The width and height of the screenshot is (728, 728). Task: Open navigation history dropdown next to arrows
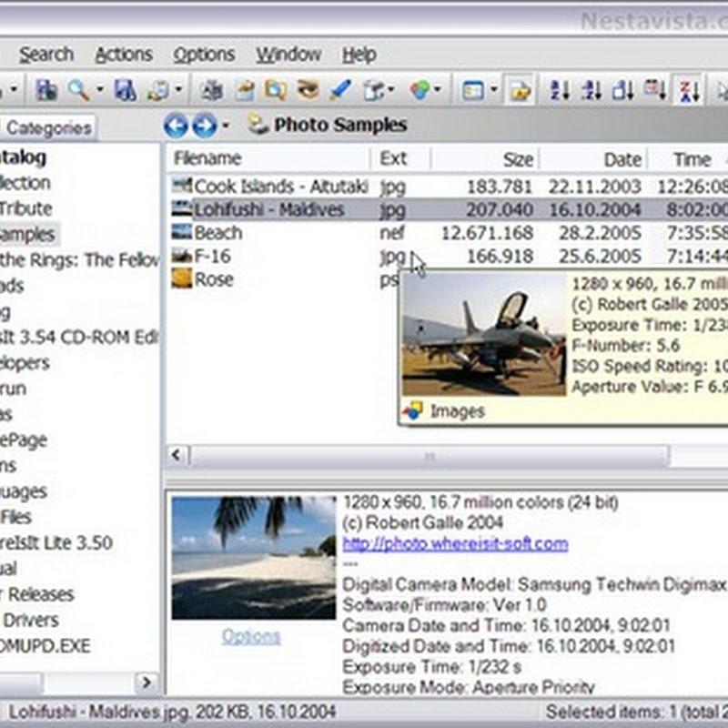pos(226,126)
